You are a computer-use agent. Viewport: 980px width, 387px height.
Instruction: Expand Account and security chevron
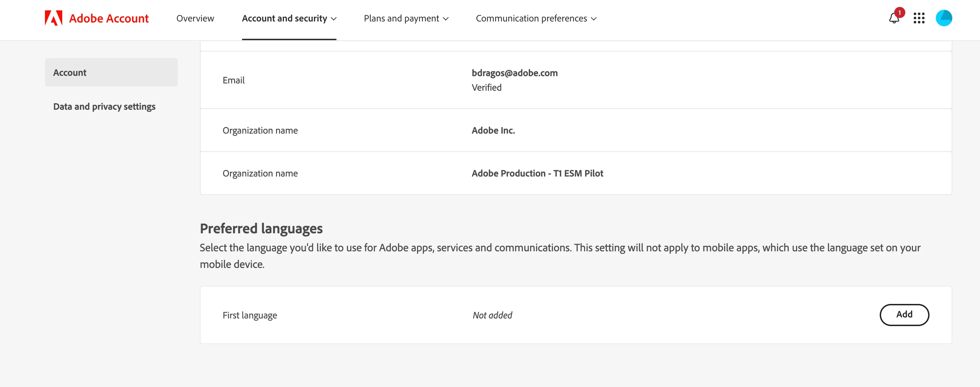click(334, 19)
